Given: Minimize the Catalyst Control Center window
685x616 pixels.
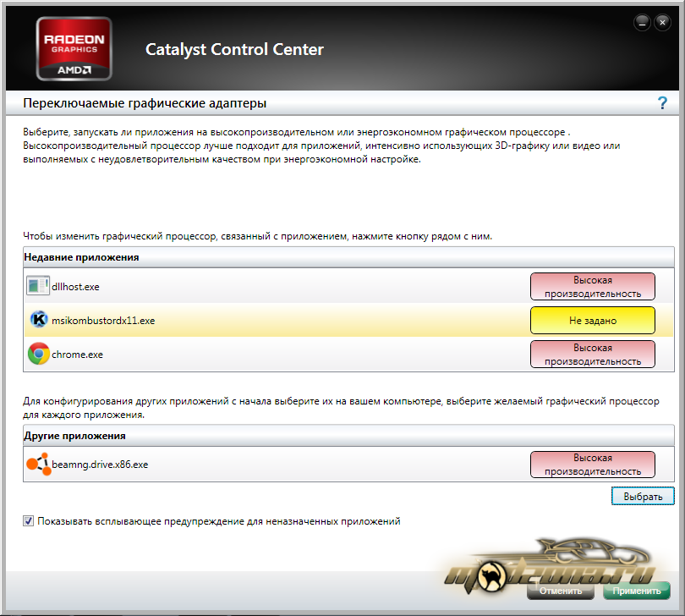Looking at the screenshot, I should pyautogui.click(x=642, y=22).
